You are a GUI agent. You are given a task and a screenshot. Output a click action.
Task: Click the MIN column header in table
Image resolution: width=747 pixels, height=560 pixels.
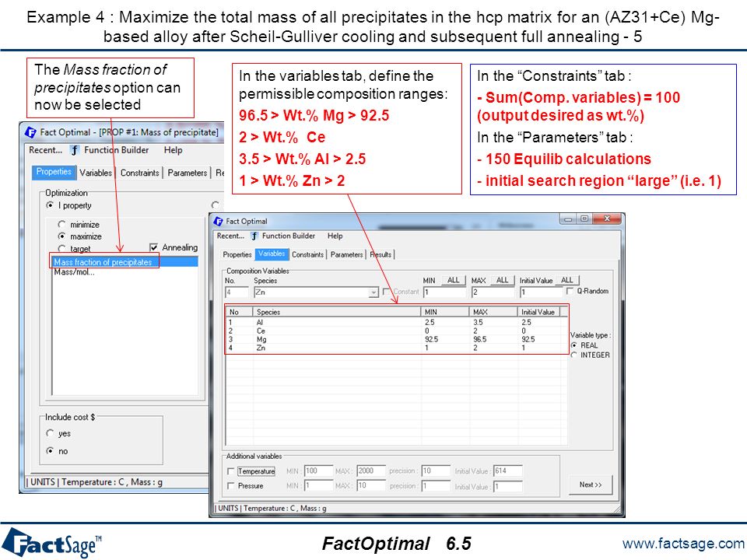click(445, 313)
